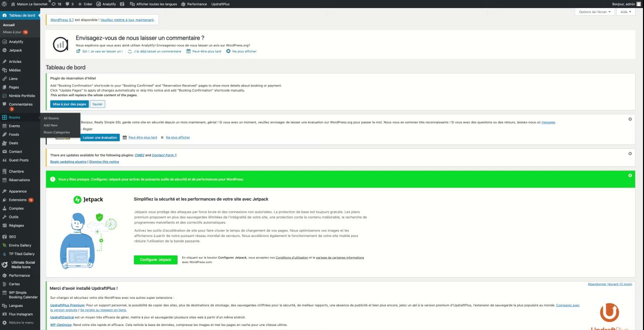This screenshot has height=330, width=644.
Task: Open the Apparence brush icon in the sidebar
Action: click(5, 191)
